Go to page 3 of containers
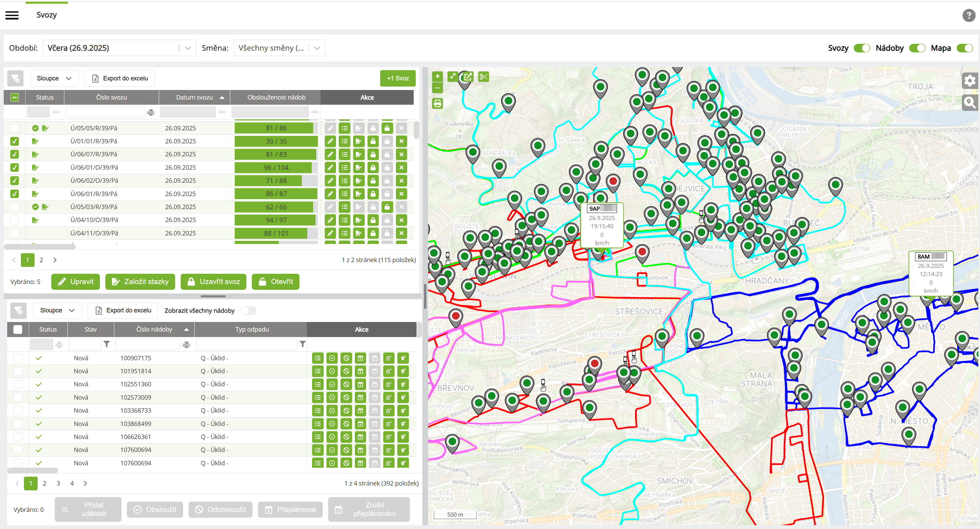 (x=58, y=483)
